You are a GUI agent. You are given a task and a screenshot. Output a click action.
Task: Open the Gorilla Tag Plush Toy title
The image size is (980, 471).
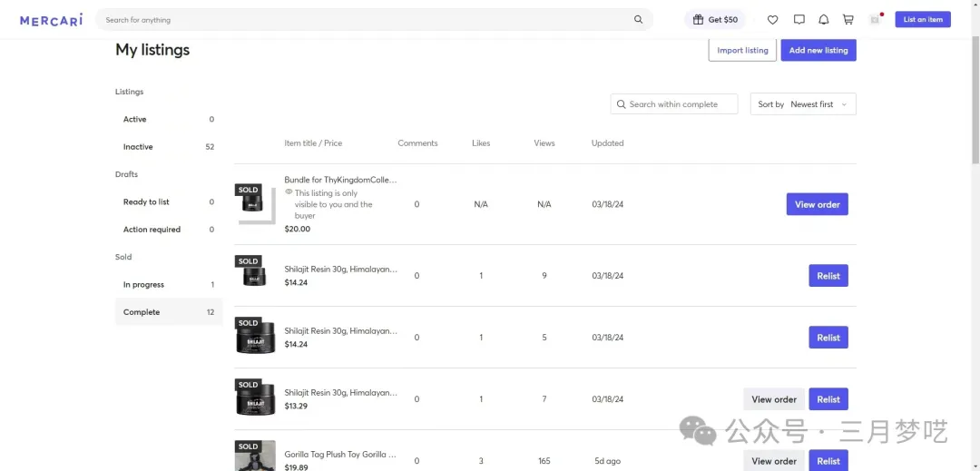pyautogui.click(x=340, y=455)
